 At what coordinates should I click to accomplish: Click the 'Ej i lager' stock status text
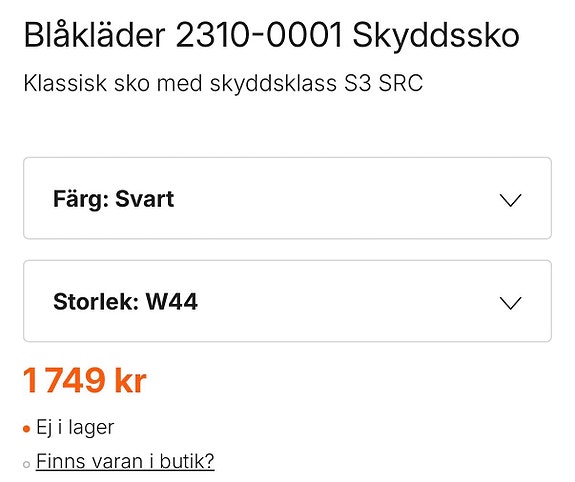coord(75,428)
